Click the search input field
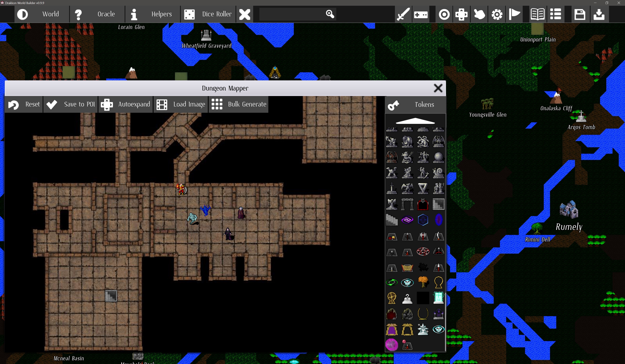The height and width of the screenshot is (364, 625). tap(295, 14)
